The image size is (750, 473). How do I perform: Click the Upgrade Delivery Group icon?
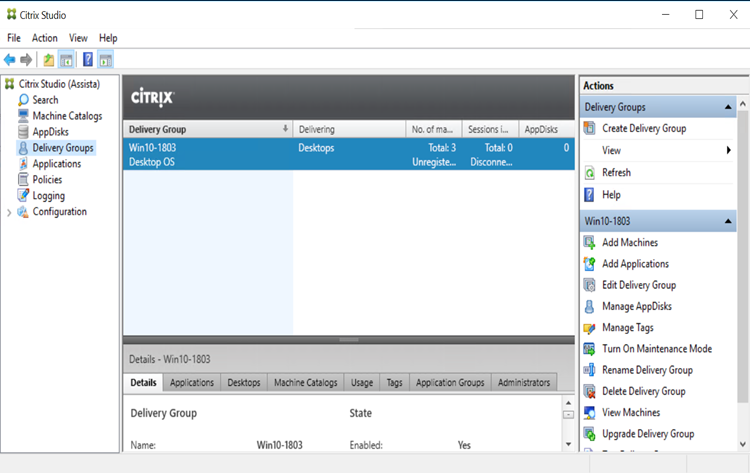click(x=589, y=434)
